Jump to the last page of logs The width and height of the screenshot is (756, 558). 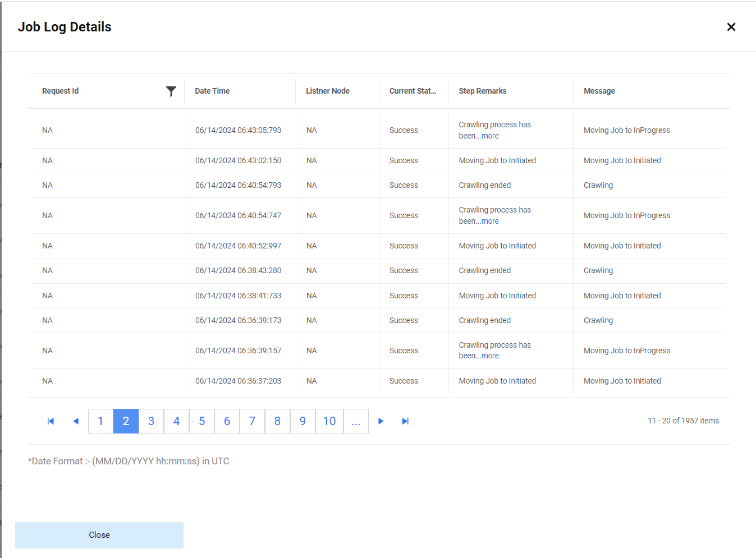coord(405,421)
